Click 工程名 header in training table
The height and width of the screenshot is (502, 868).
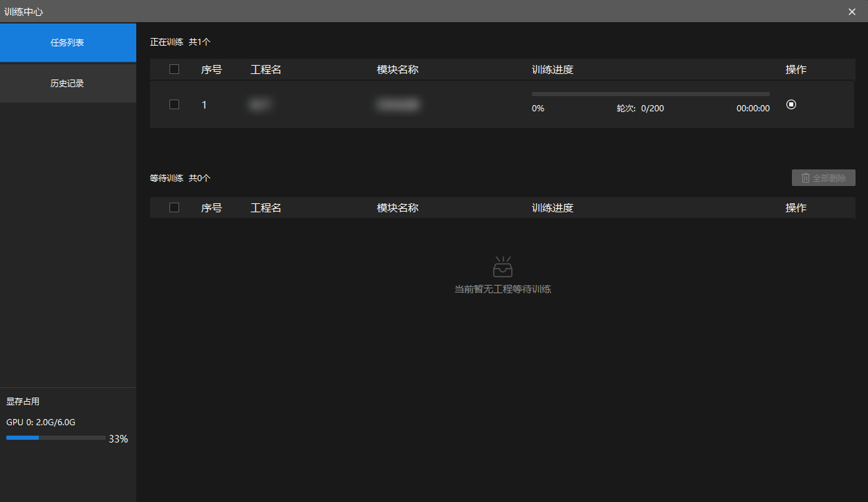pos(266,69)
